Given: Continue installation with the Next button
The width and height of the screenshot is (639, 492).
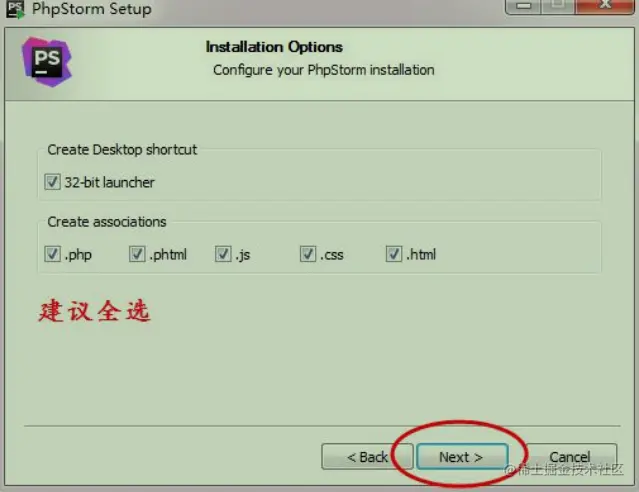Looking at the screenshot, I should pos(462,457).
